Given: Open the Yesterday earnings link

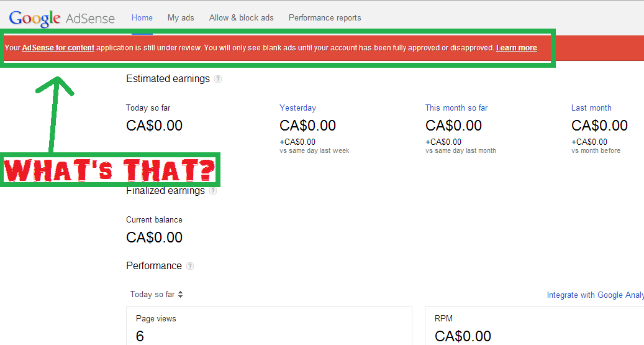Looking at the screenshot, I should [x=297, y=108].
